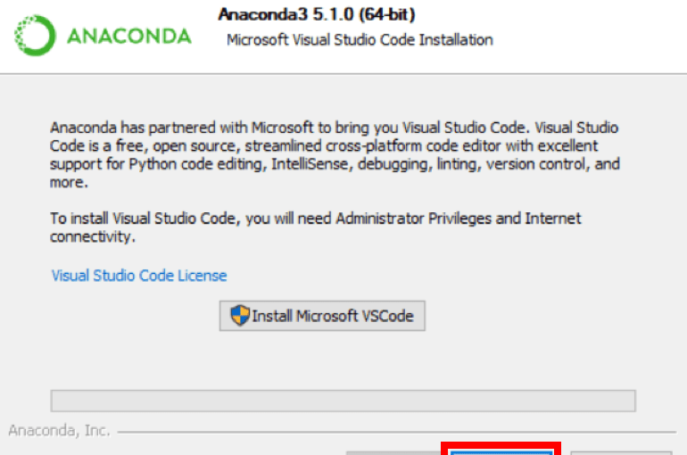Image resolution: width=687 pixels, height=455 pixels.
Task: Install Microsoft VSCode via the button
Action: coord(322,316)
